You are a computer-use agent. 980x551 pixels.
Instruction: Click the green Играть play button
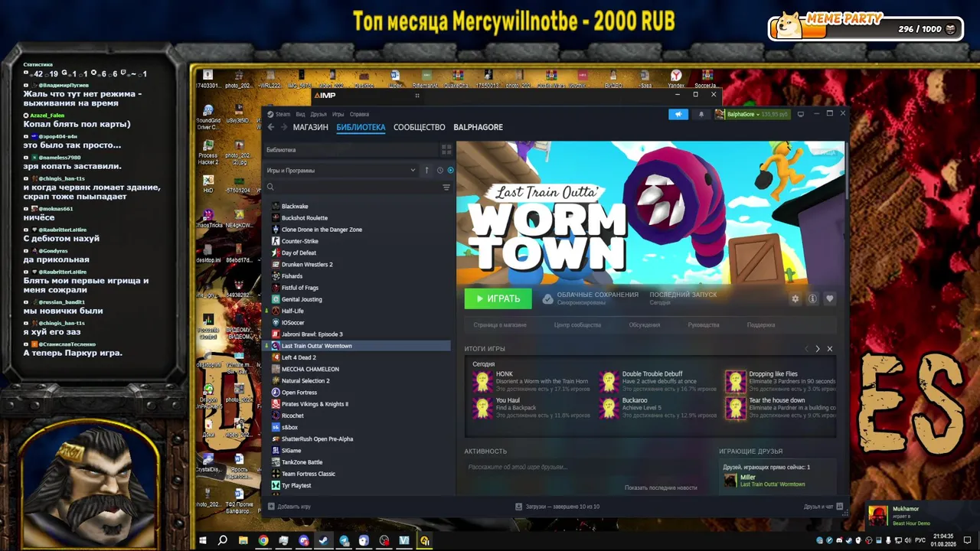click(x=498, y=298)
